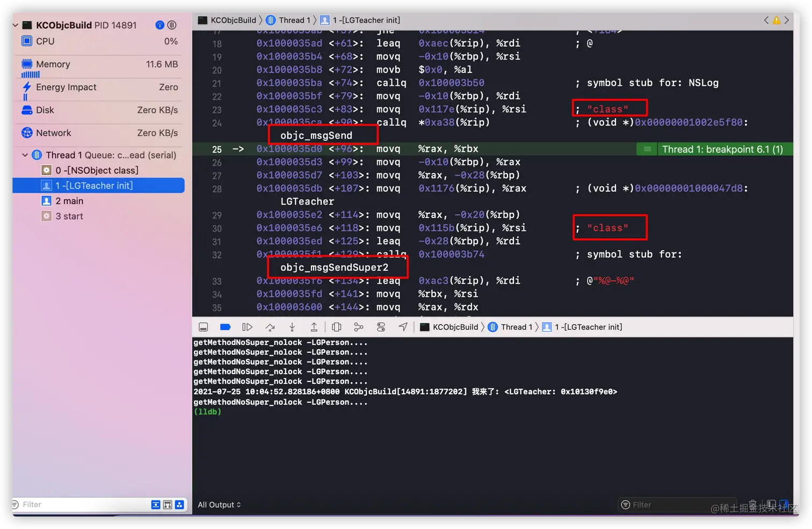The height and width of the screenshot is (529, 812).
Task: Collapse the KCObjcBuild process disclosure triangle
Action: 16,25
